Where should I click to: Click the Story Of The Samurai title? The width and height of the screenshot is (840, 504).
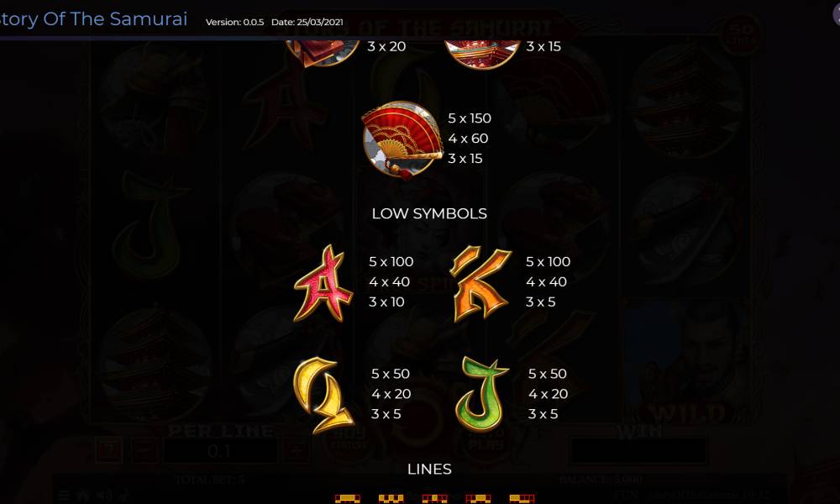click(93, 18)
